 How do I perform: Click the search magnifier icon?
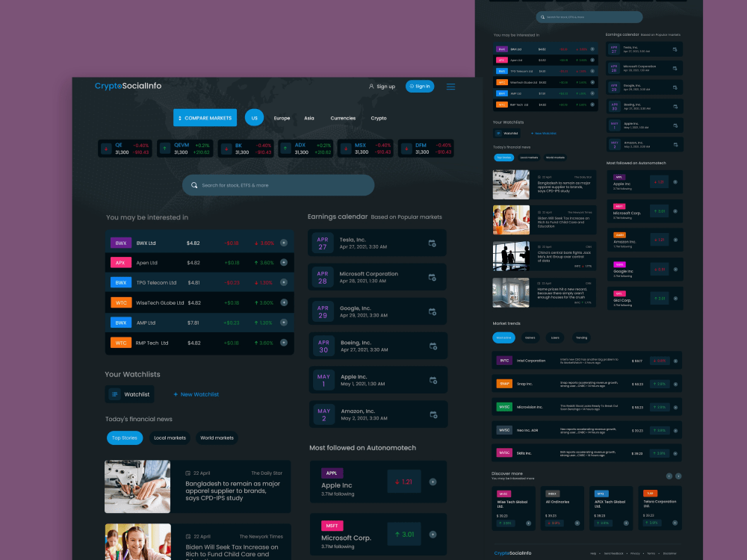click(x=194, y=185)
